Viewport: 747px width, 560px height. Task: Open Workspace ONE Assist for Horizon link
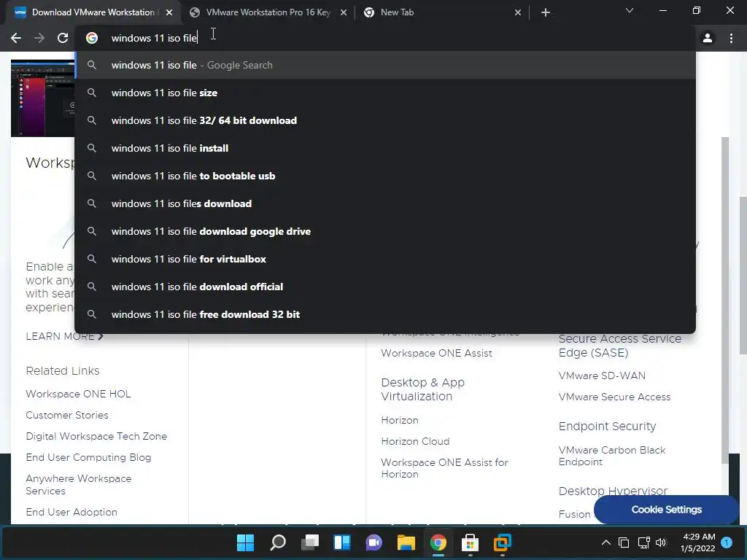[444, 468]
